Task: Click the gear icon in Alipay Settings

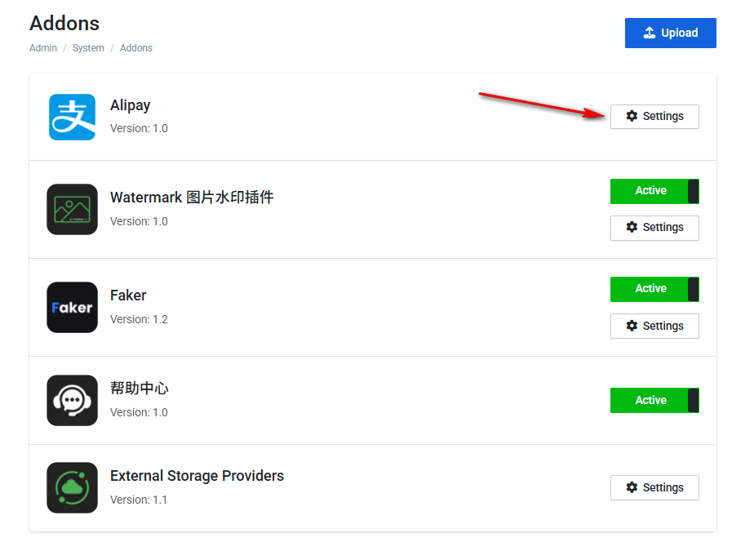Action: (632, 116)
